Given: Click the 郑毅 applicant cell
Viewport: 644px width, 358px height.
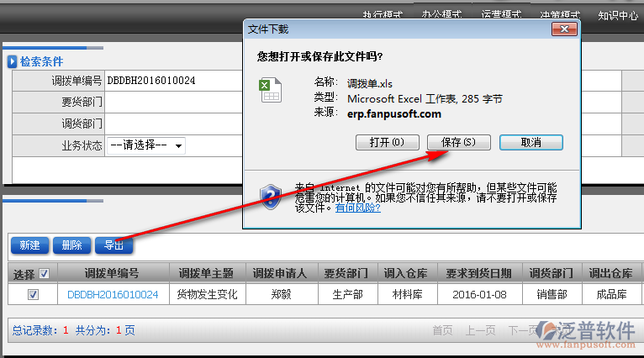Looking at the screenshot, I should click(282, 294).
